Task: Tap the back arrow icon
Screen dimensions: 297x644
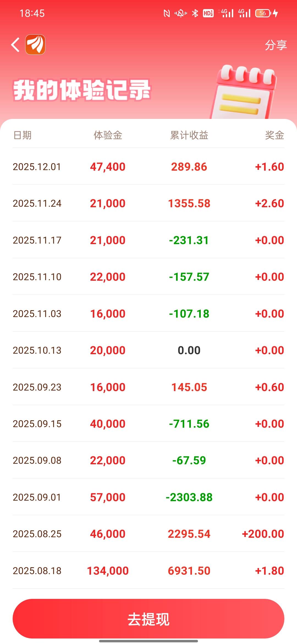Action: 15,45
